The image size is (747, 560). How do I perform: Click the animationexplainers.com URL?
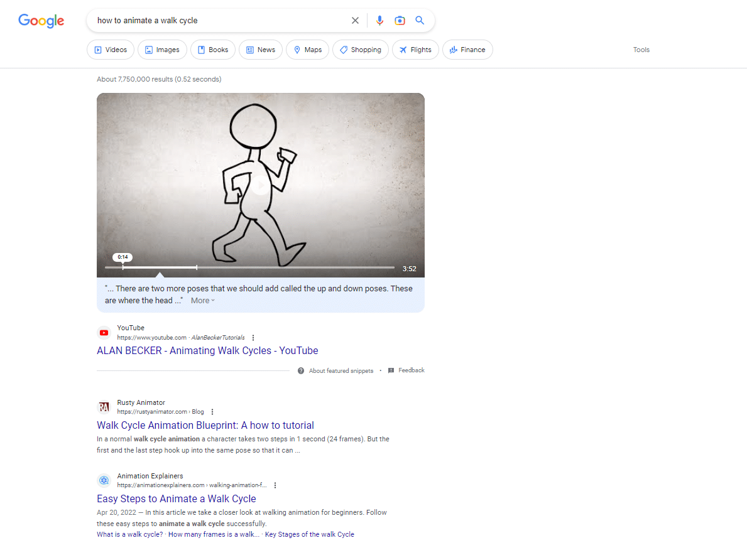[192, 485]
